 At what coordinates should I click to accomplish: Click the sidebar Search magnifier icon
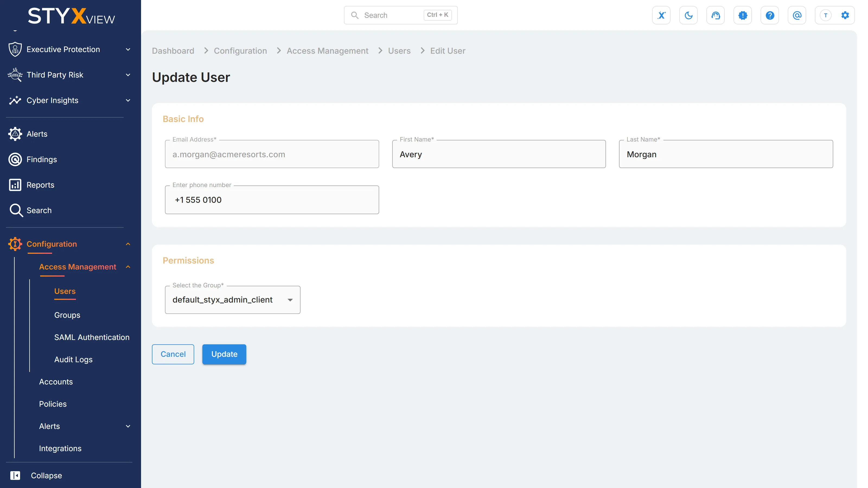coord(16,210)
